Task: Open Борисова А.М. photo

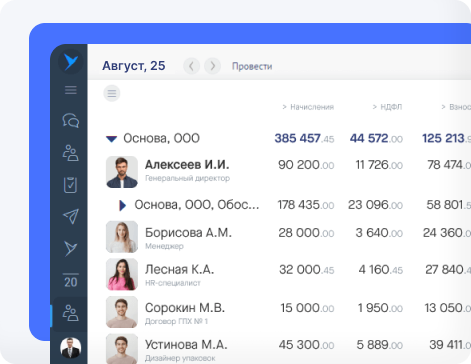Action: [x=122, y=237]
